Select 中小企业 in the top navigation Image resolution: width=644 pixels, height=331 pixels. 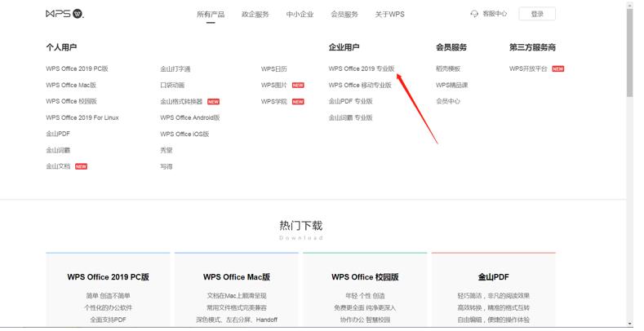pyautogui.click(x=300, y=15)
